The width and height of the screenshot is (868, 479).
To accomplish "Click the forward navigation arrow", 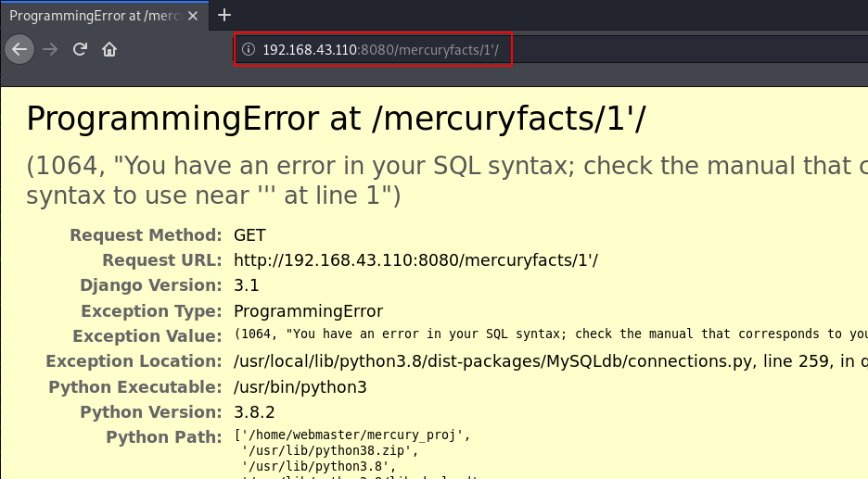I will pos(50,49).
